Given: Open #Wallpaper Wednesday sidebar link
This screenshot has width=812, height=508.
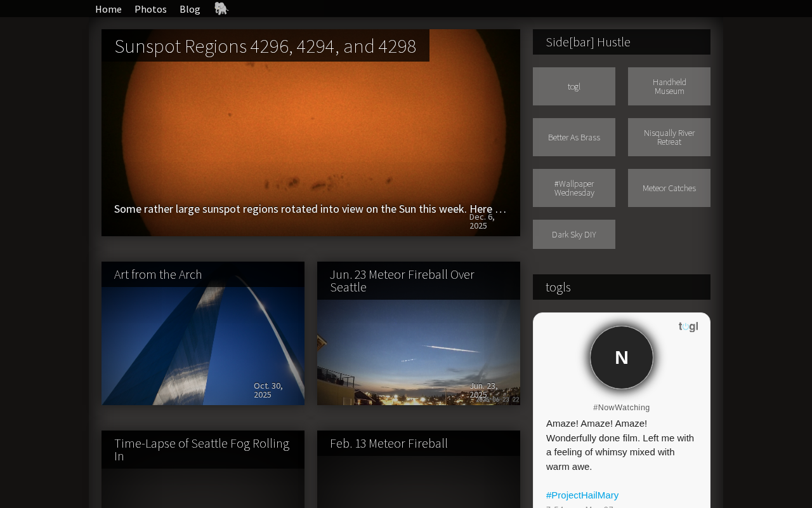Looking at the screenshot, I should coord(574,188).
